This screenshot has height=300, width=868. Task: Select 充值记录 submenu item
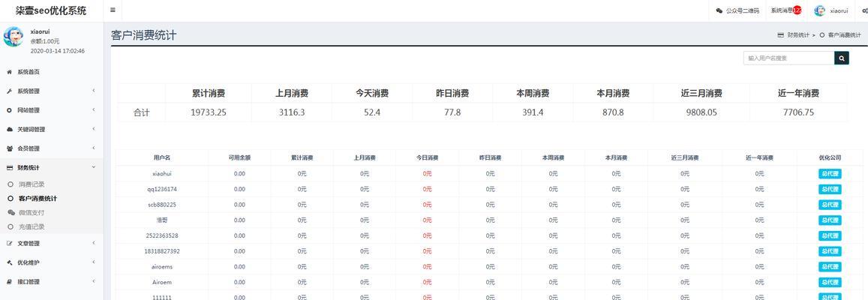[32, 226]
